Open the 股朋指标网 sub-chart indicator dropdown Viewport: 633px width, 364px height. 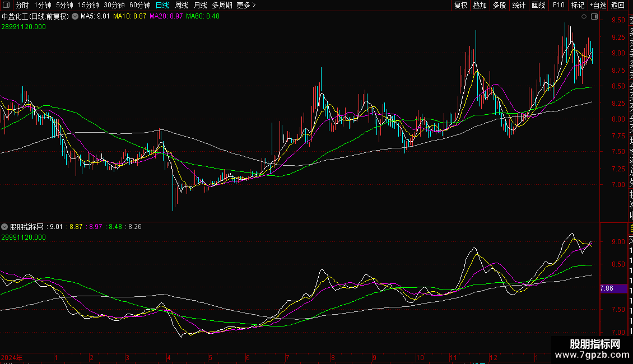[x=5, y=227]
